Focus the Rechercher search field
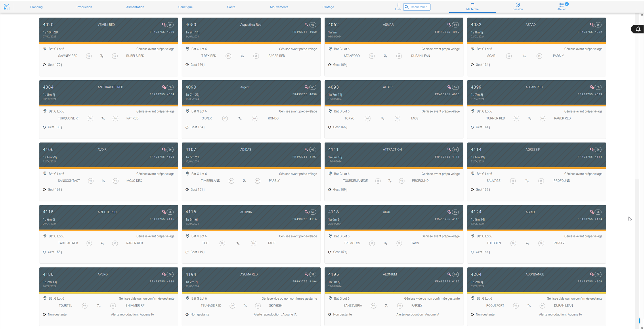 417,7
